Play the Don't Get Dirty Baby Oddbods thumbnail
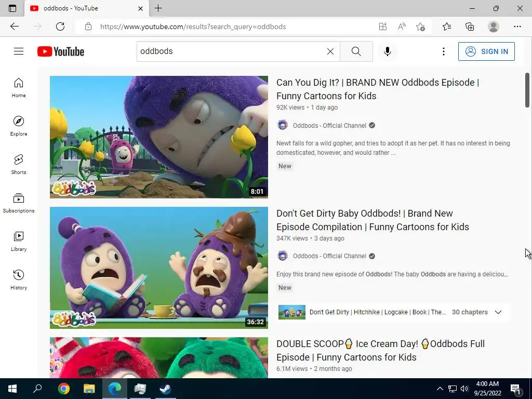 [x=159, y=268]
